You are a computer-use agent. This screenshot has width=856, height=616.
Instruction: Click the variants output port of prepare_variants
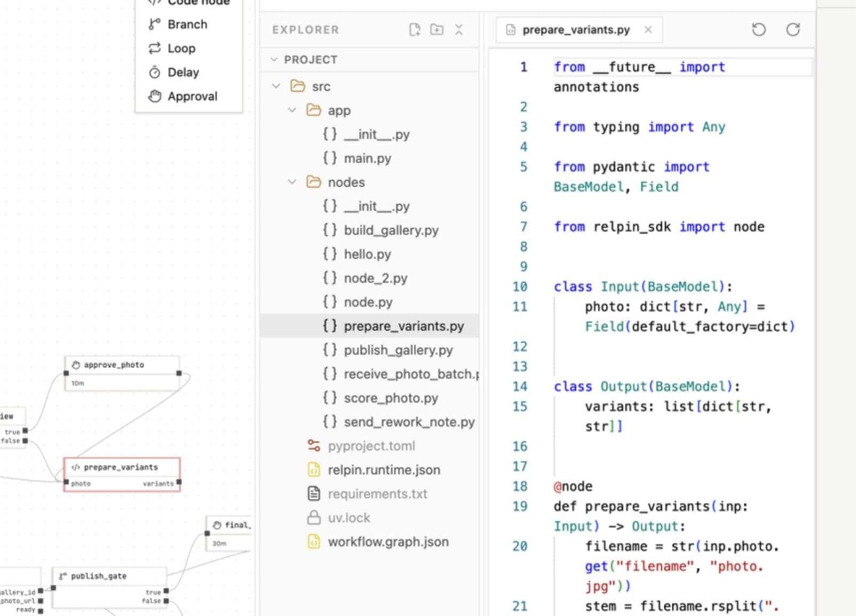point(179,482)
